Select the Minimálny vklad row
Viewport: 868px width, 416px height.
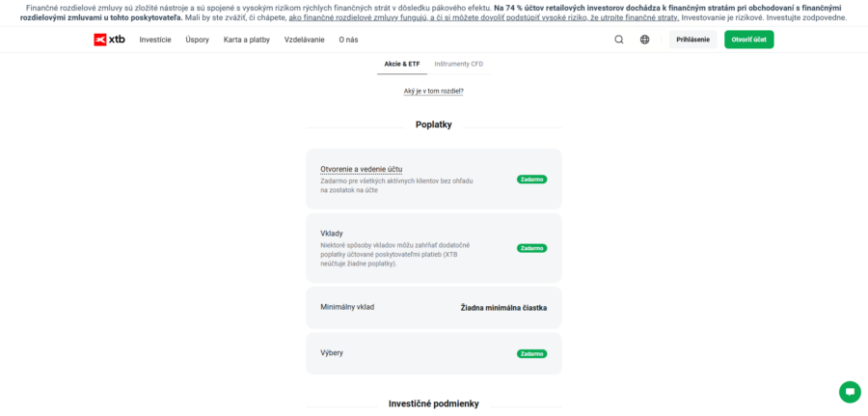pyautogui.click(x=433, y=308)
